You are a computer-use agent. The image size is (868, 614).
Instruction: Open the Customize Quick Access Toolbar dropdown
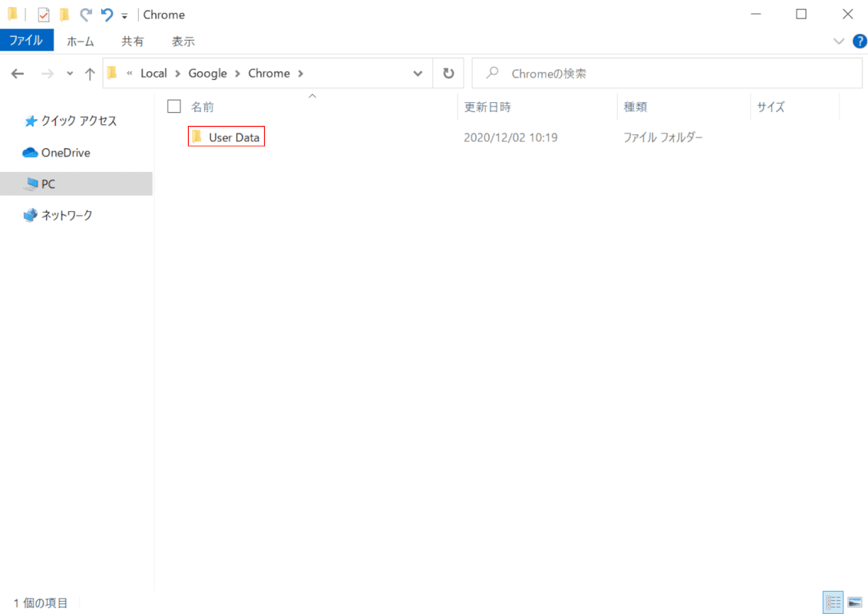coord(124,15)
